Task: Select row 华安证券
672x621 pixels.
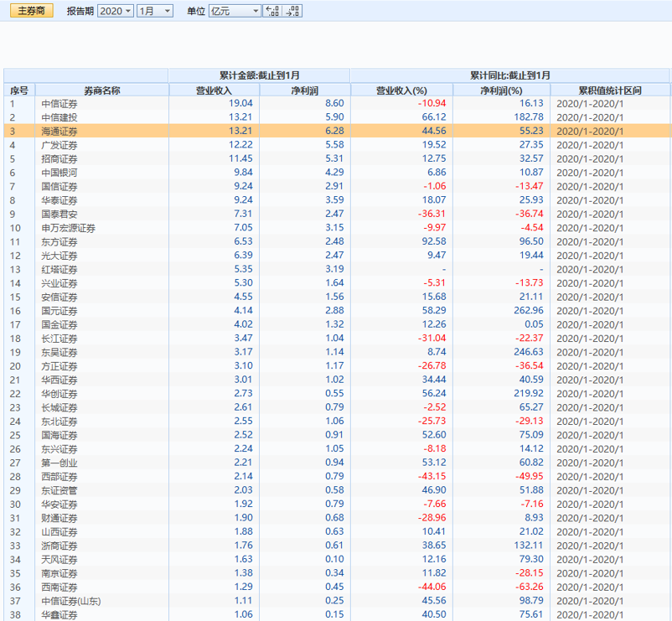Action: pyautogui.click(x=337, y=504)
